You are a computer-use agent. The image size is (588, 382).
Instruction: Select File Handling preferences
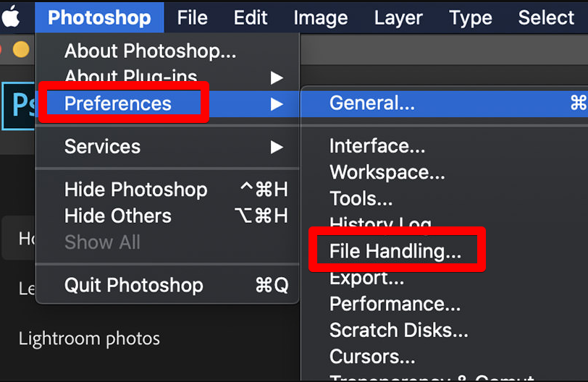point(395,251)
